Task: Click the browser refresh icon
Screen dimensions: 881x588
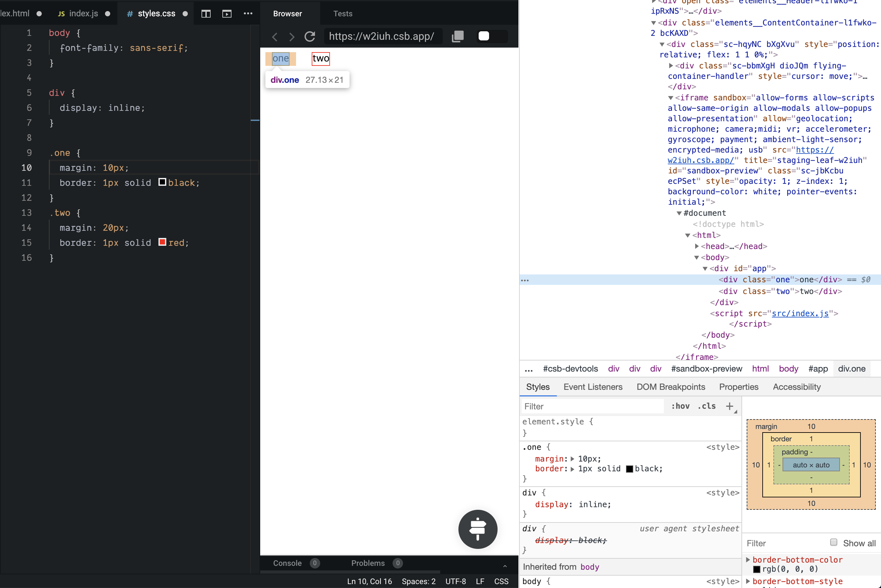Action: point(310,37)
